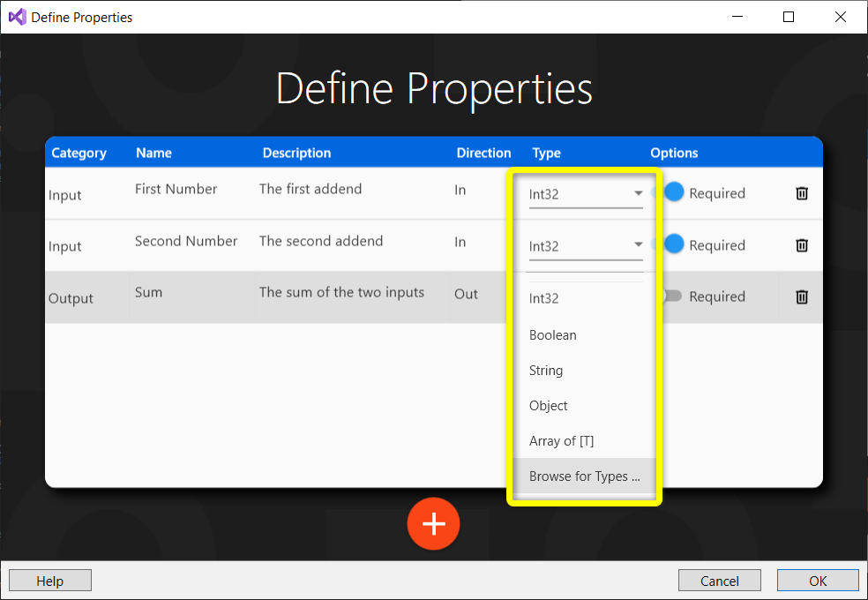Screen dimensions: 868x600
Task: Choose String type option
Action: (546, 371)
